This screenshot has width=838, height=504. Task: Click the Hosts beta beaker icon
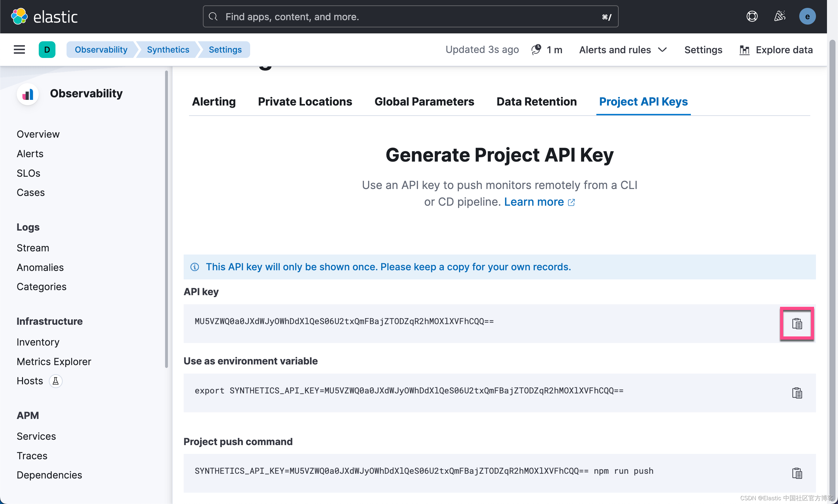tap(55, 381)
